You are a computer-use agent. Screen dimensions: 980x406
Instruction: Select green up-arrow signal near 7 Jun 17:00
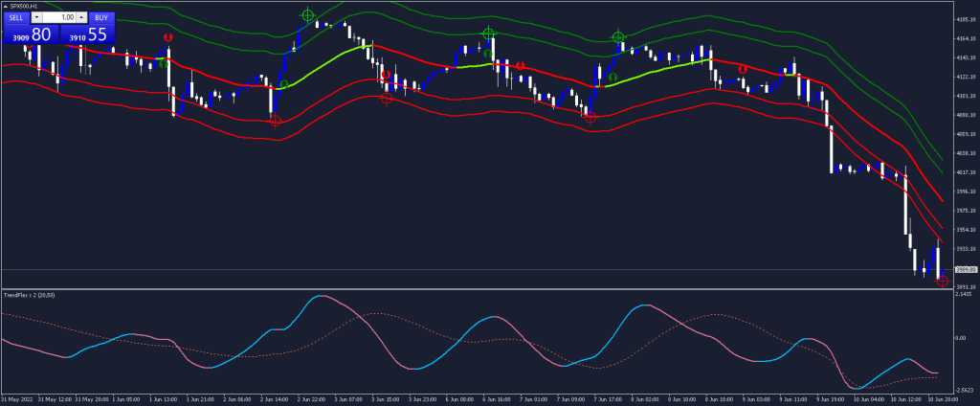tap(612, 78)
